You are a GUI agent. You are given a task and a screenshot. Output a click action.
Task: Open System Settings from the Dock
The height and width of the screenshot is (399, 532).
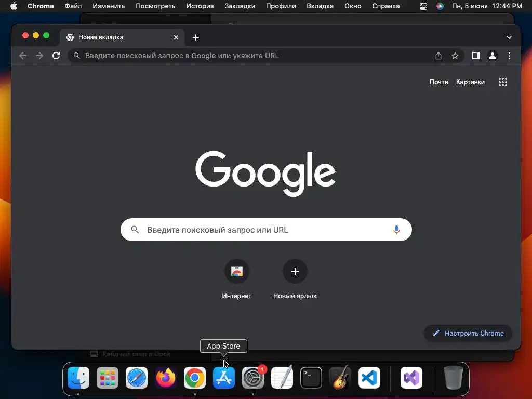coord(253,378)
